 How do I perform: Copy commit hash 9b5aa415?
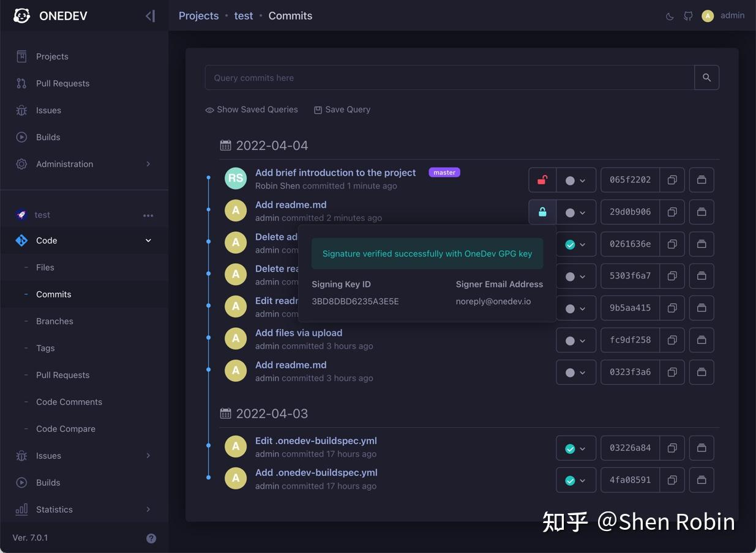(x=672, y=308)
